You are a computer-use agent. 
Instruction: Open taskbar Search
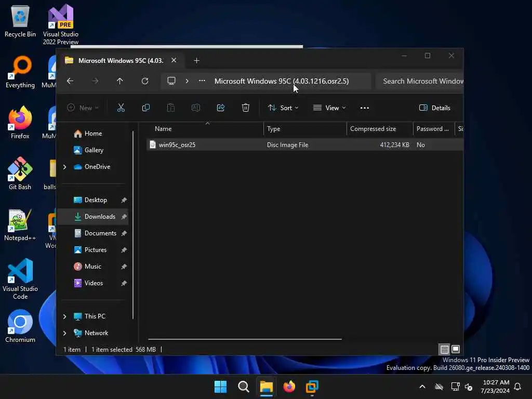click(243, 387)
